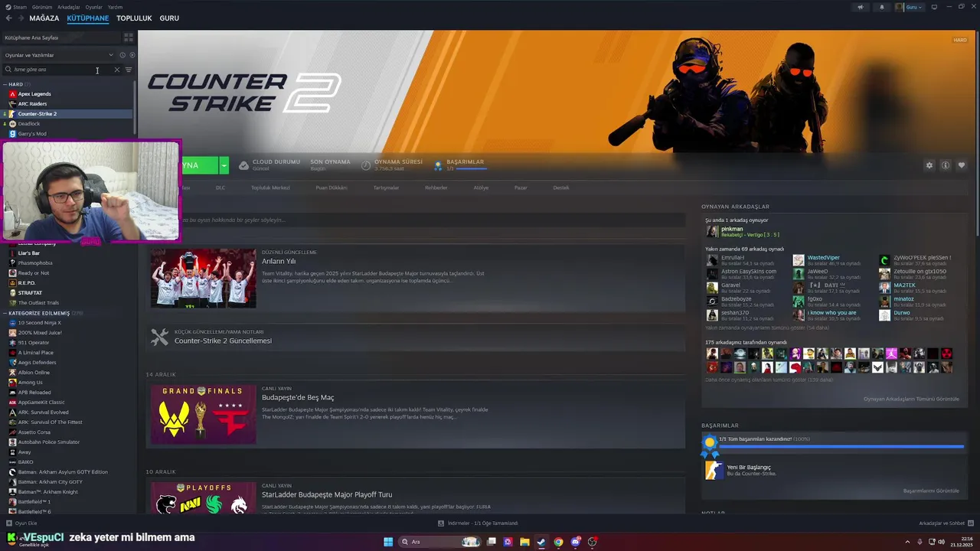
Task: Open the DLC tab for Counter-Strike 2
Action: [x=220, y=187]
